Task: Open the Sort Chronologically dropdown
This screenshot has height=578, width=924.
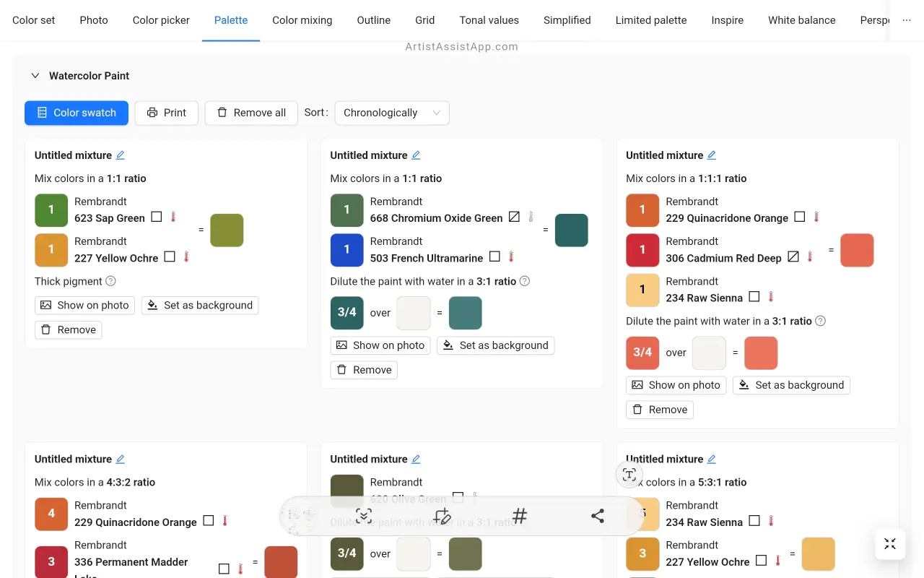Action: pos(392,113)
